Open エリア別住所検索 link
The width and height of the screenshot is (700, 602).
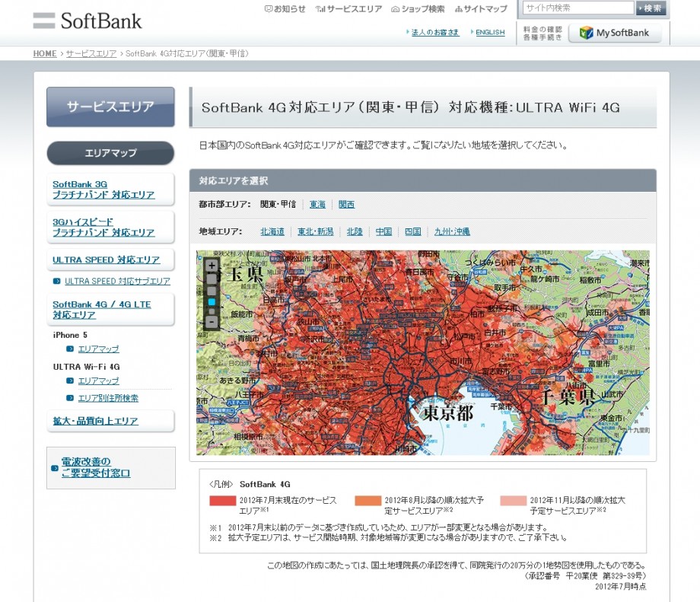tap(108, 398)
